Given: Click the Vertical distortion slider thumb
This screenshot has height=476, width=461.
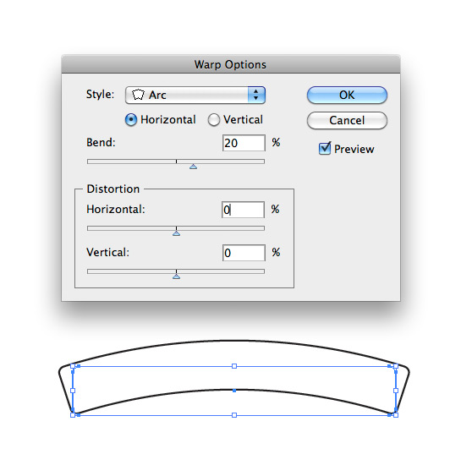Looking at the screenshot, I should coord(176,276).
